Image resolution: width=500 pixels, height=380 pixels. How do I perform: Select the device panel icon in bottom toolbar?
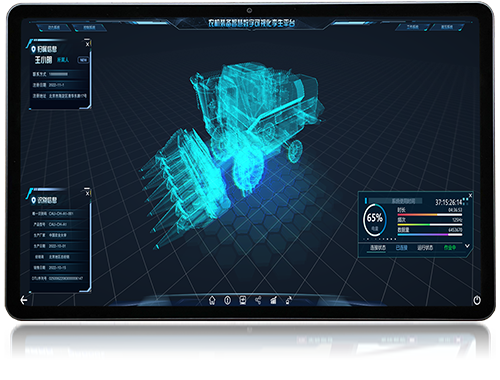pyautogui.click(x=243, y=300)
